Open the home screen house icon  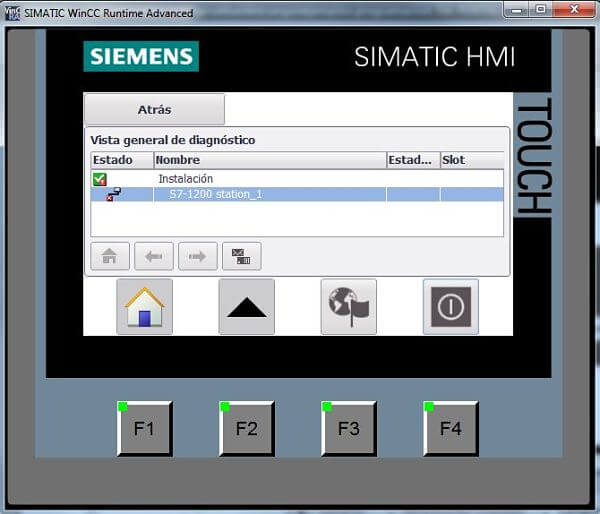coord(145,307)
